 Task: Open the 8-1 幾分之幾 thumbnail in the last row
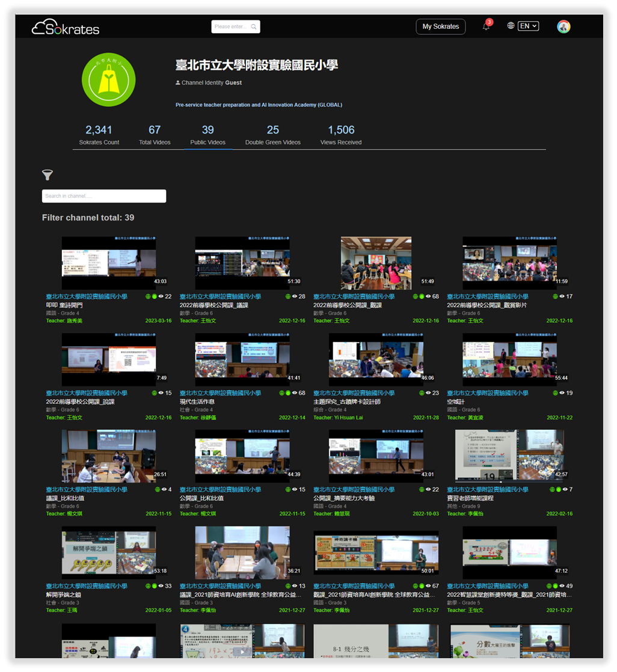point(376,641)
